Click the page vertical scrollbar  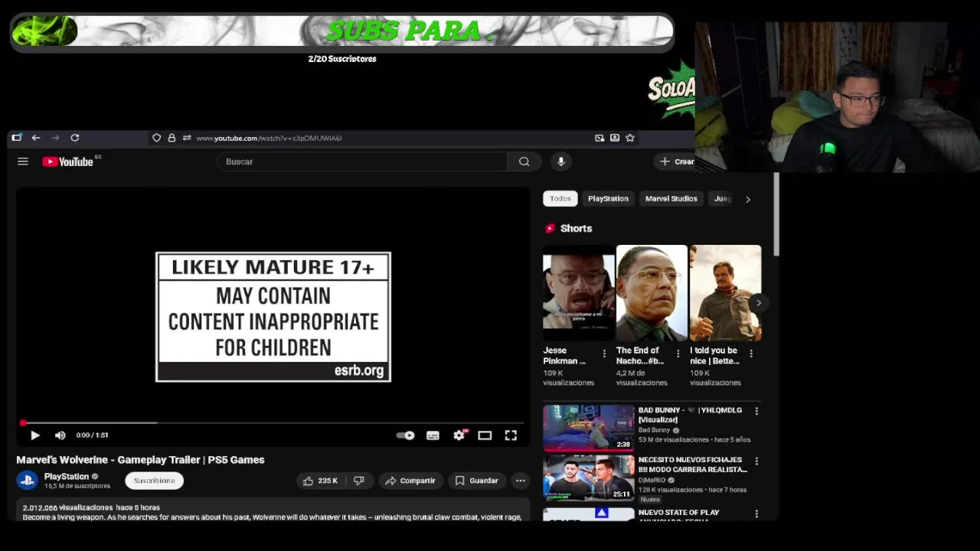776,214
